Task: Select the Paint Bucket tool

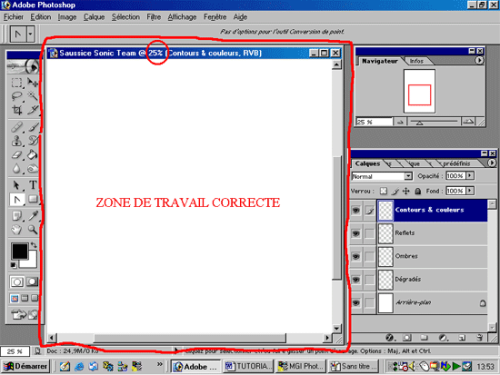Action: click(32, 155)
